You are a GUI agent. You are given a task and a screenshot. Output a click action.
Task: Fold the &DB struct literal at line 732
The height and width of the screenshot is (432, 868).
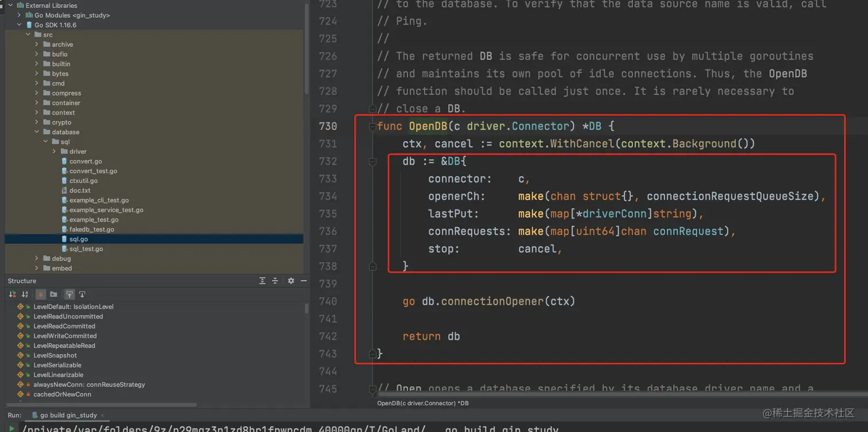click(373, 162)
